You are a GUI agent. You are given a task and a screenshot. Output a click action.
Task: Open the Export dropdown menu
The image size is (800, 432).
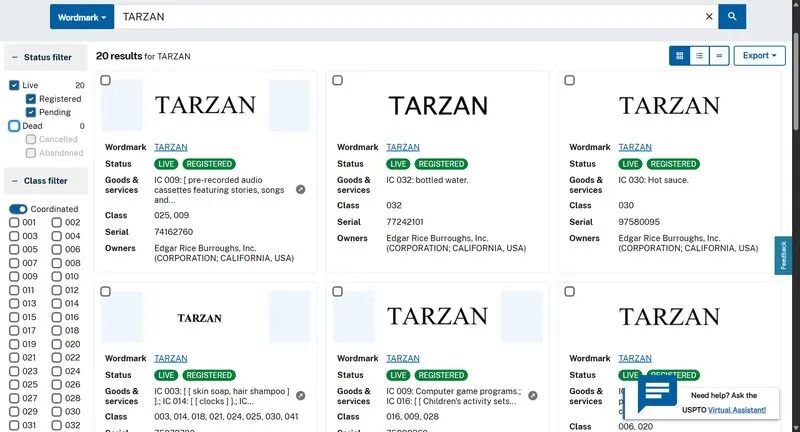(x=759, y=56)
